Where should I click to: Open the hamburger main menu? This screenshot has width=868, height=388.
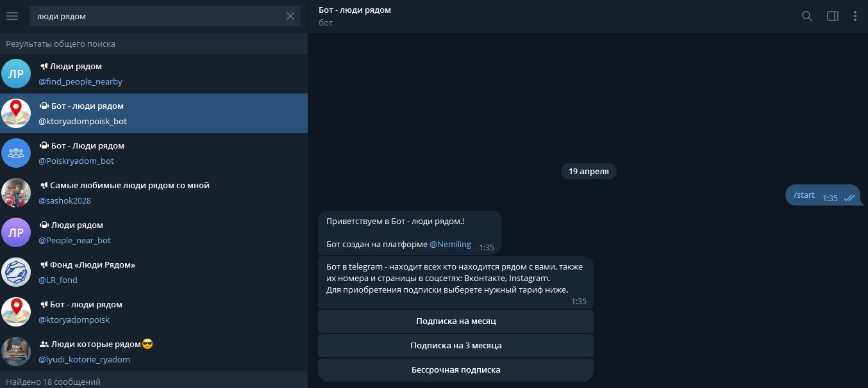click(x=12, y=16)
